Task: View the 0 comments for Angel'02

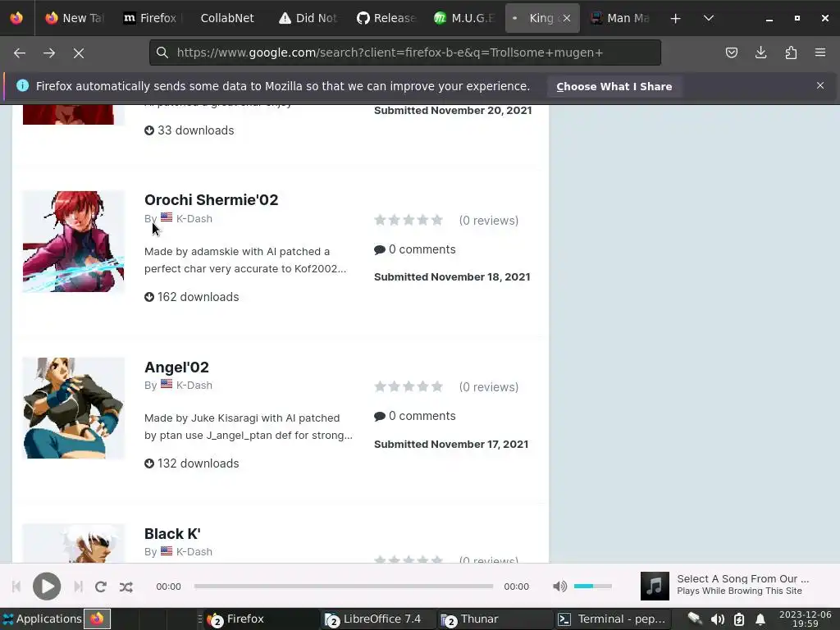Action: point(415,416)
